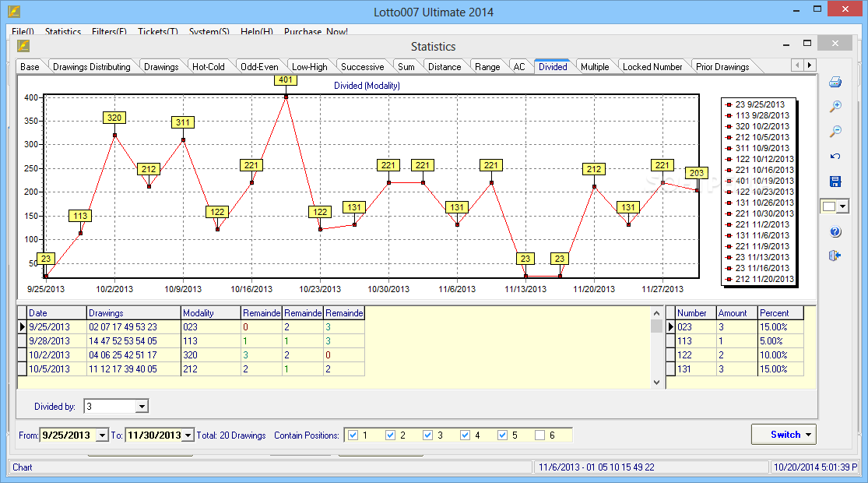Screen dimensions: 868x483
Task: Click the Purchase Now! menu item
Action: click(316, 32)
